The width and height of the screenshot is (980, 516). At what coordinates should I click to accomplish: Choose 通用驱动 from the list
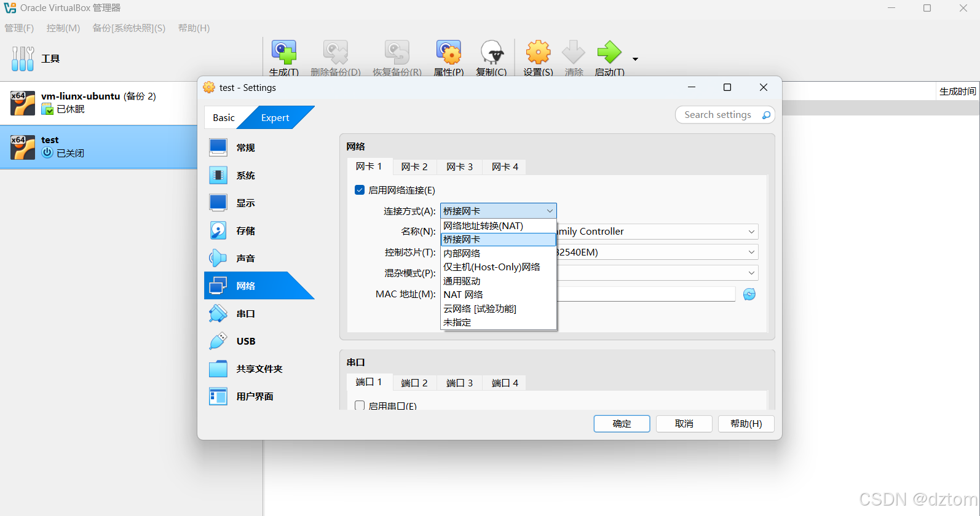499,281
